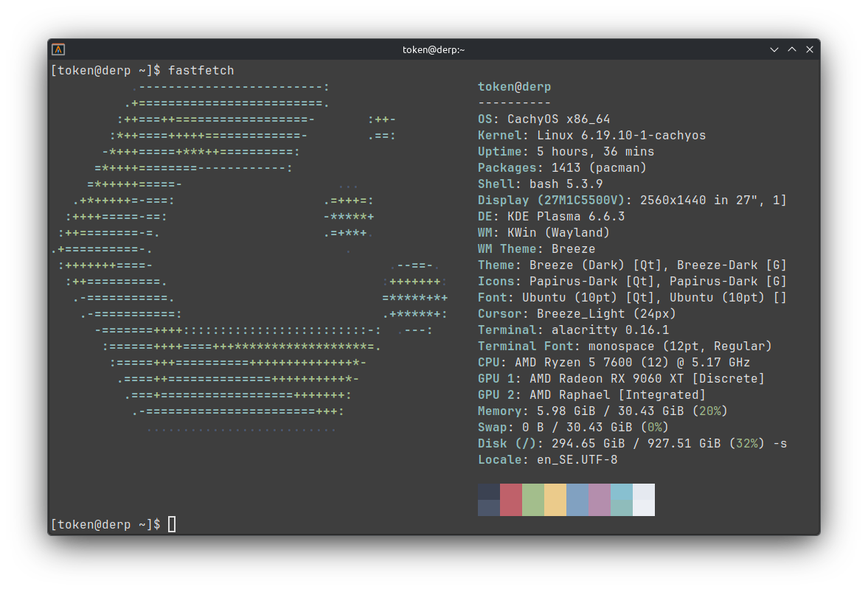
Task: Click the yellow color block
Action: (x=555, y=500)
